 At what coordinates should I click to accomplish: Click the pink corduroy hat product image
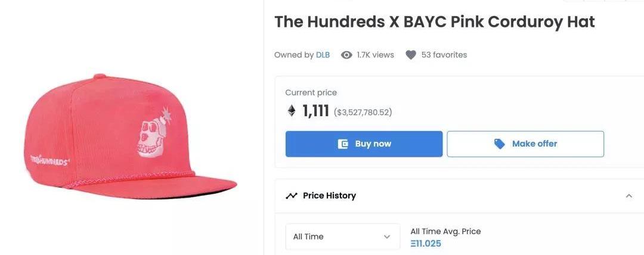[131, 137]
